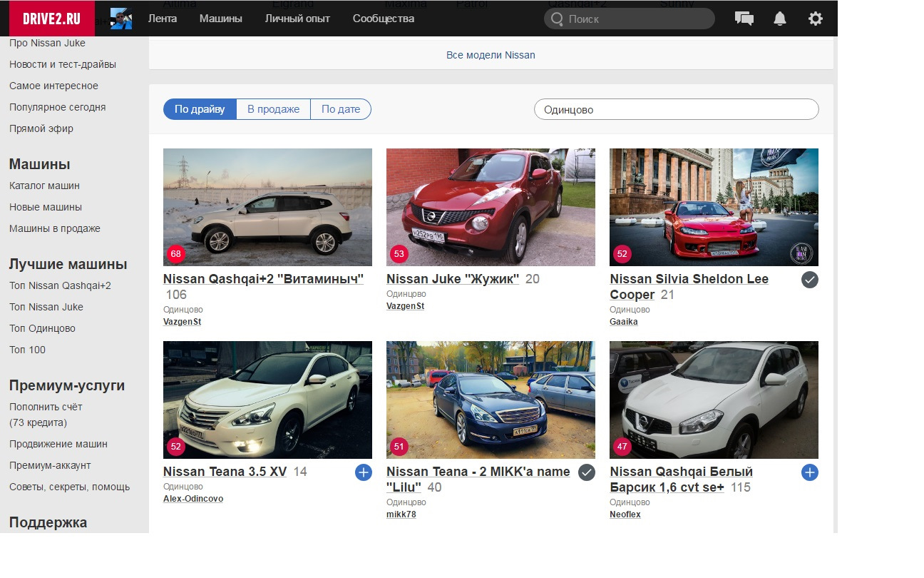Open the messages chat icon

744,19
